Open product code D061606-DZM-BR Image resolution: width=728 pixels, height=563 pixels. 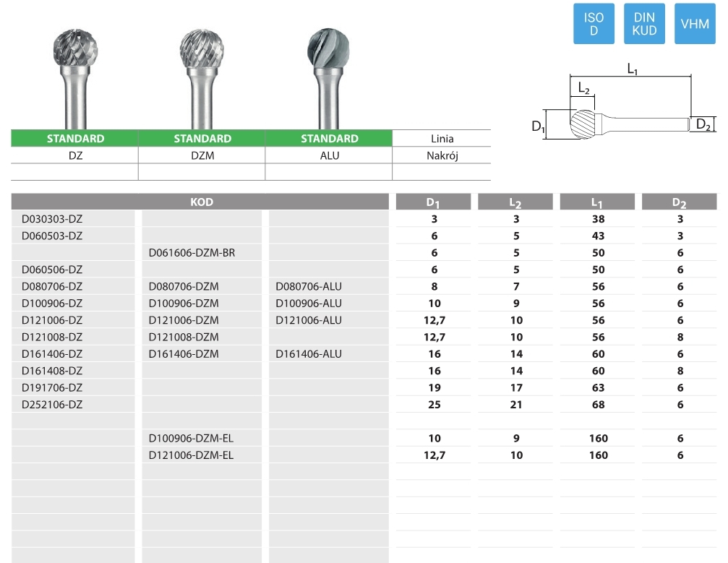tap(192, 253)
